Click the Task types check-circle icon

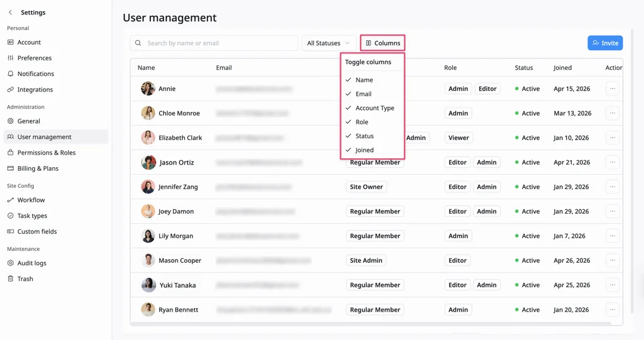pyautogui.click(x=11, y=216)
